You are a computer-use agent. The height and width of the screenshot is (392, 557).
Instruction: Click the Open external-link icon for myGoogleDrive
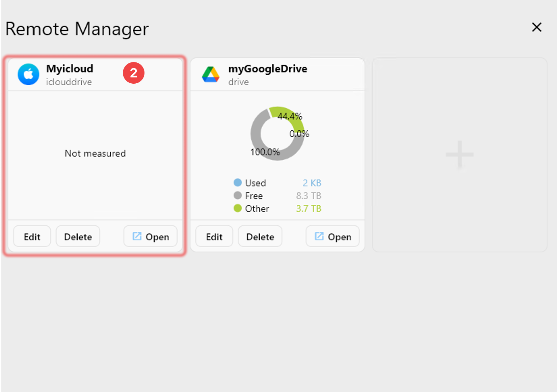tap(319, 236)
